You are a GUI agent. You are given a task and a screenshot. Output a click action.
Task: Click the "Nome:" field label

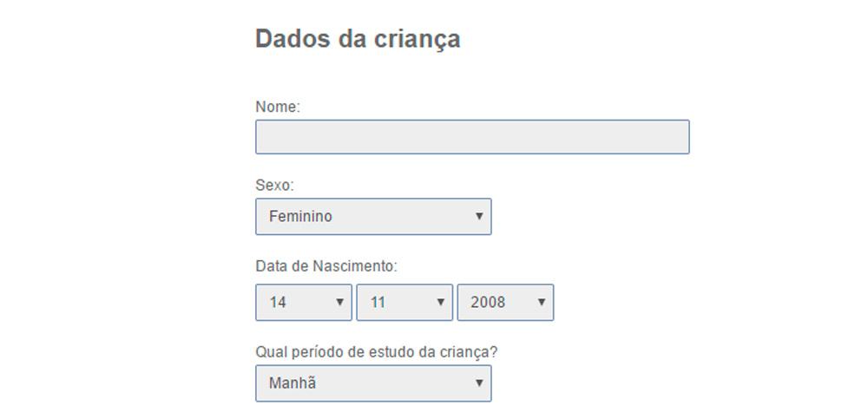click(x=278, y=107)
